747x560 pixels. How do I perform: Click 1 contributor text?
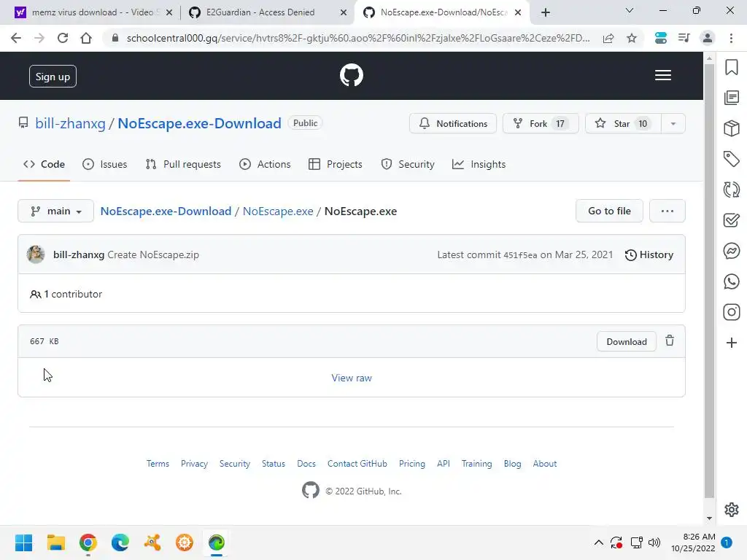pyautogui.click(x=66, y=295)
